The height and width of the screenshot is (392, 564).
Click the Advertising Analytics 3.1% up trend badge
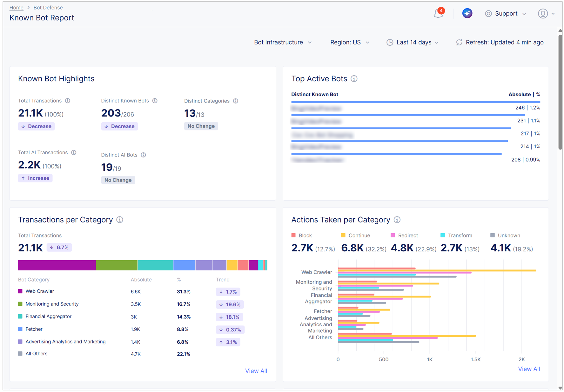[x=228, y=342]
